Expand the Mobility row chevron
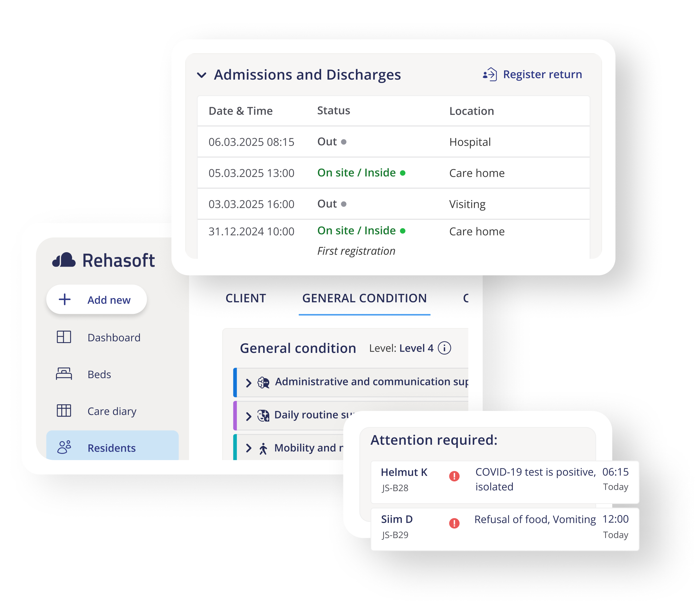 [x=249, y=448]
